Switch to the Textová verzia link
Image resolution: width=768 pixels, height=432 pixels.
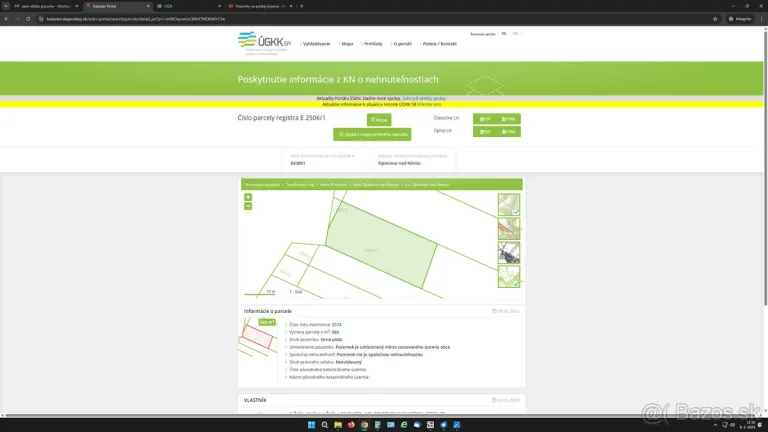482,34
